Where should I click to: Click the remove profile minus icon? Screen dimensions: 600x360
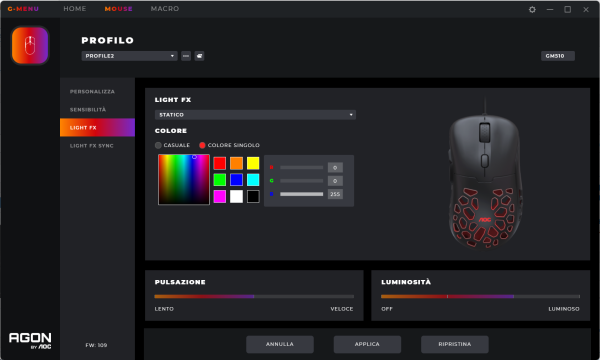click(x=186, y=56)
